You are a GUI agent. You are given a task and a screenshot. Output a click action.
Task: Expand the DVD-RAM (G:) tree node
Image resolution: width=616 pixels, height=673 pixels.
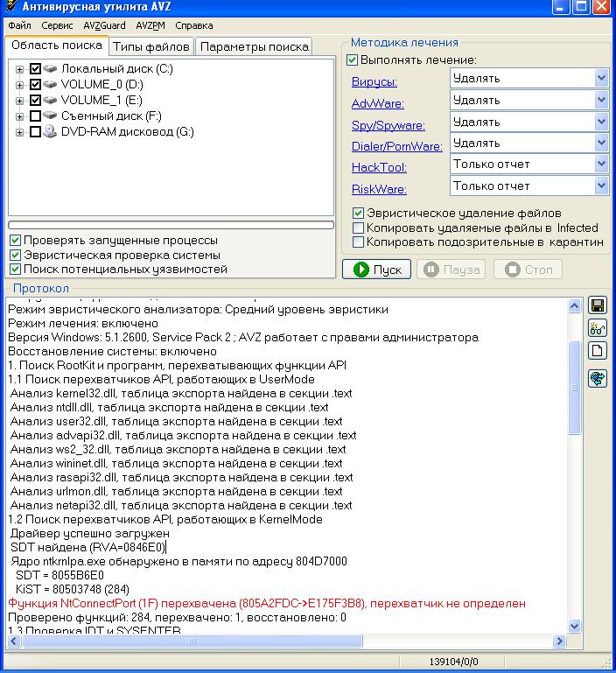[19, 132]
